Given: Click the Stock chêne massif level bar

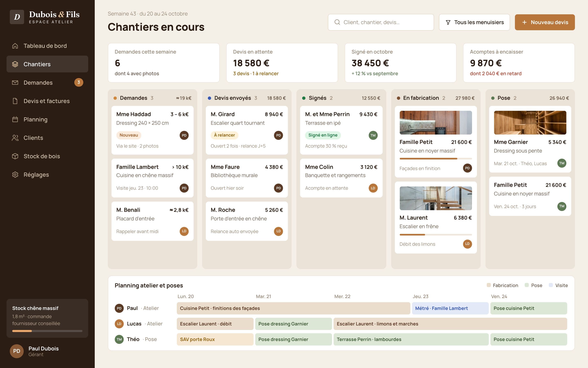Looking at the screenshot, I should (x=47, y=331).
